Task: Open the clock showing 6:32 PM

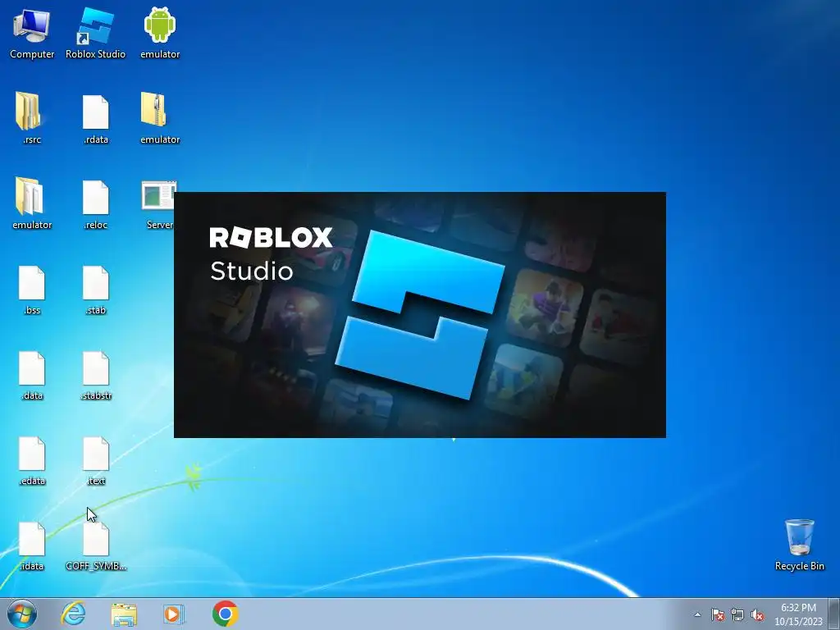Action: (x=798, y=614)
